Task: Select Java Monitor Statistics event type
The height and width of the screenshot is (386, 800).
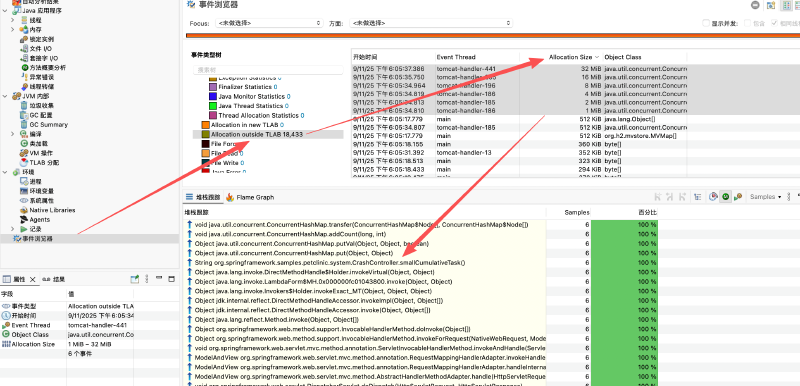Action: point(254,96)
